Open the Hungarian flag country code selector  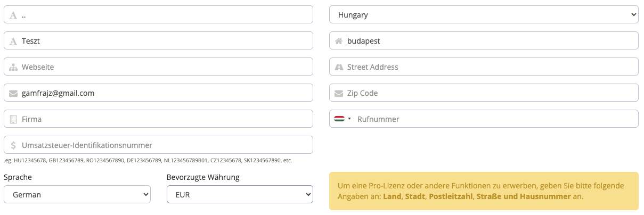(x=343, y=119)
